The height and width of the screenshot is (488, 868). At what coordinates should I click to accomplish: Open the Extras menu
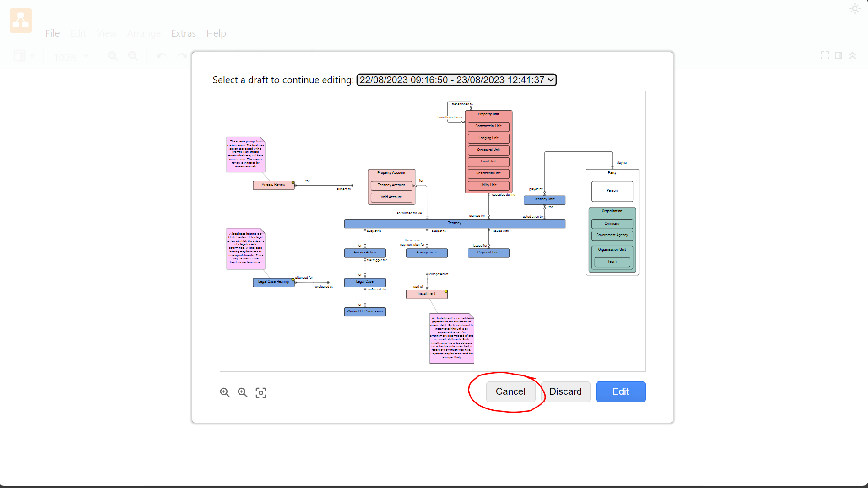click(x=184, y=33)
